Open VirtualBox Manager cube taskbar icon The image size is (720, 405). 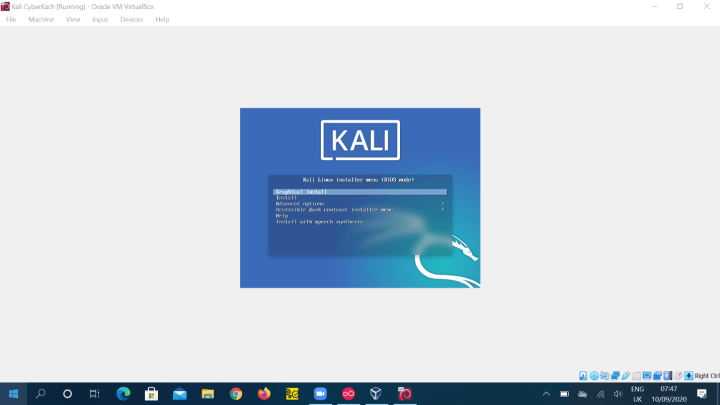(376, 394)
